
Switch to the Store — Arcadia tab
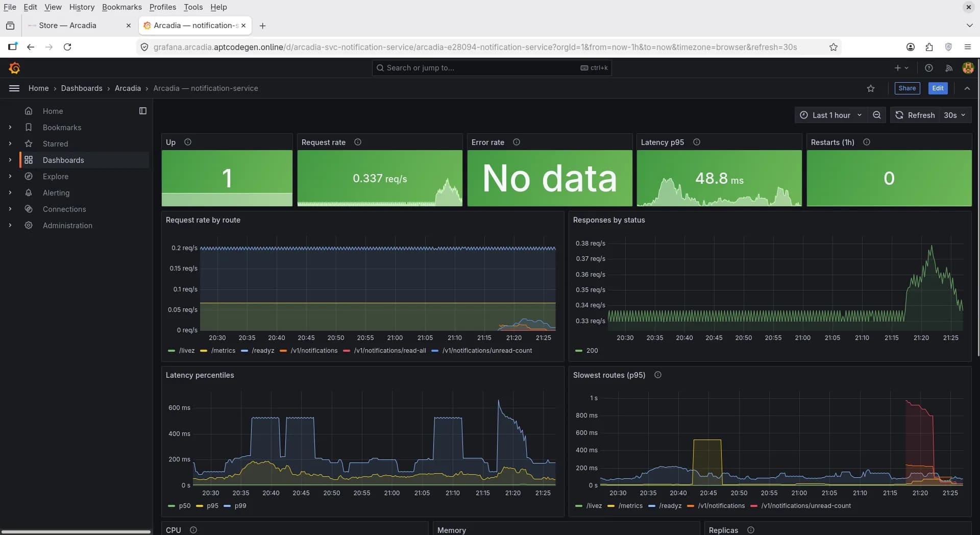point(80,26)
